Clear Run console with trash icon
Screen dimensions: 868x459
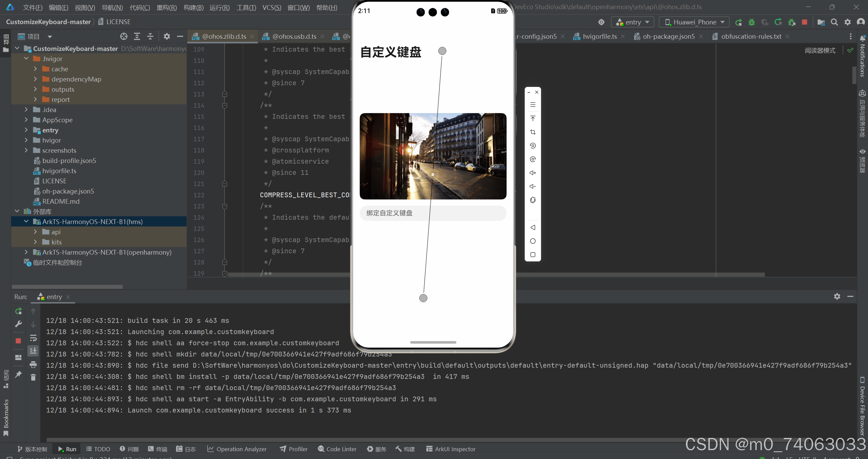point(33,378)
